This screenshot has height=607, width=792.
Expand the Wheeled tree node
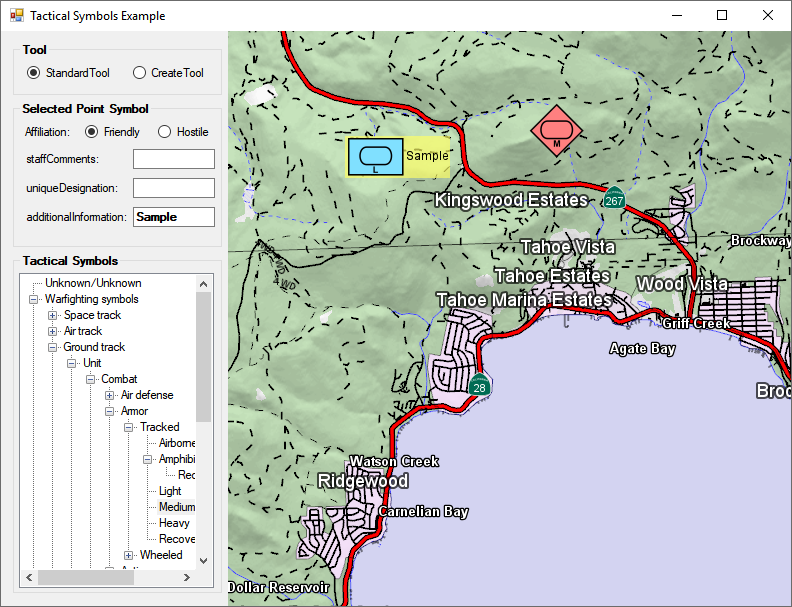click(x=129, y=555)
